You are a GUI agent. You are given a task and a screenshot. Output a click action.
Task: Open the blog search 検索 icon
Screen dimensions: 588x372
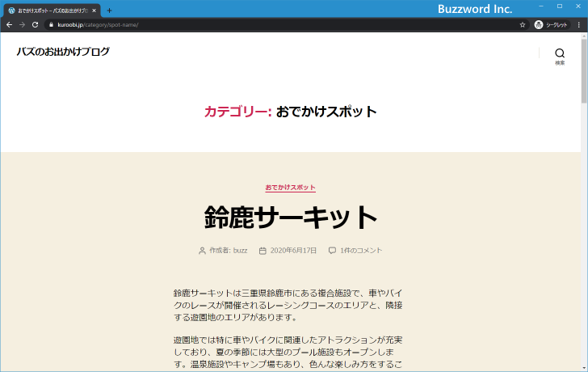[560, 57]
